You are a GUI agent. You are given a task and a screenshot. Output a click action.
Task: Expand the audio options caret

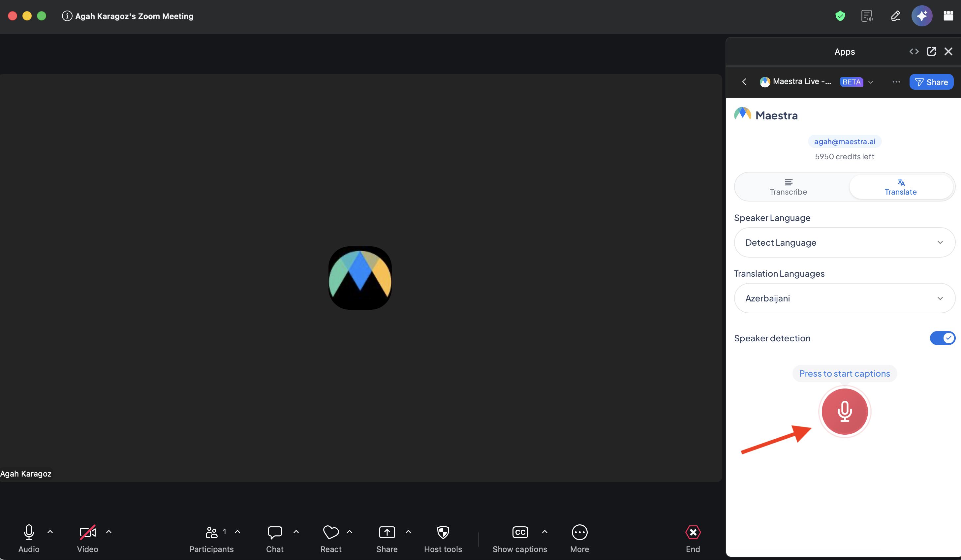pos(50,532)
